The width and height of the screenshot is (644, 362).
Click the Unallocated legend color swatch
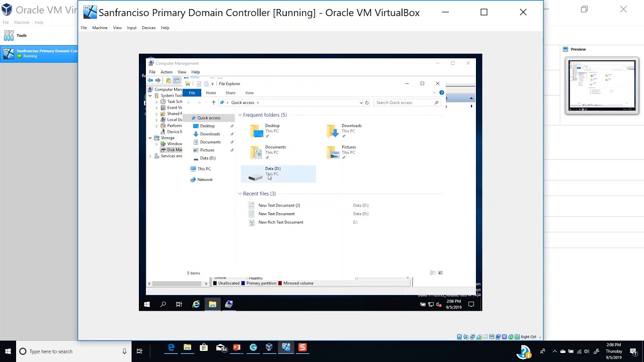point(215,284)
